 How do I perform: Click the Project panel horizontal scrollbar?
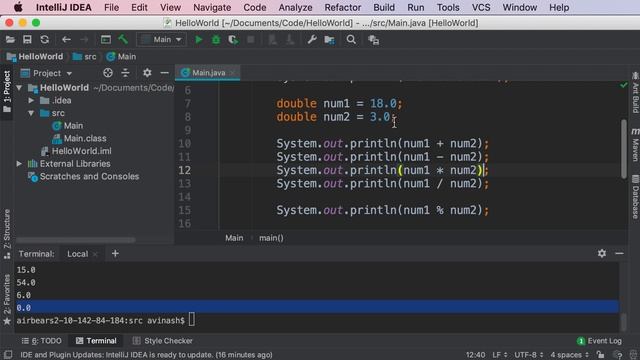[x=76, y=240]
